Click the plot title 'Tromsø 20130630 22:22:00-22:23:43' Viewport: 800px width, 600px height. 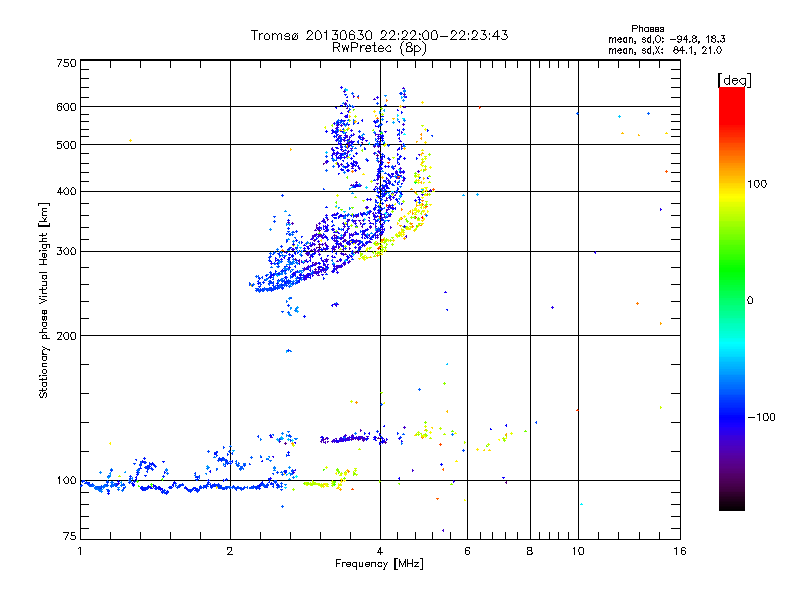click(x=379, y=35)
